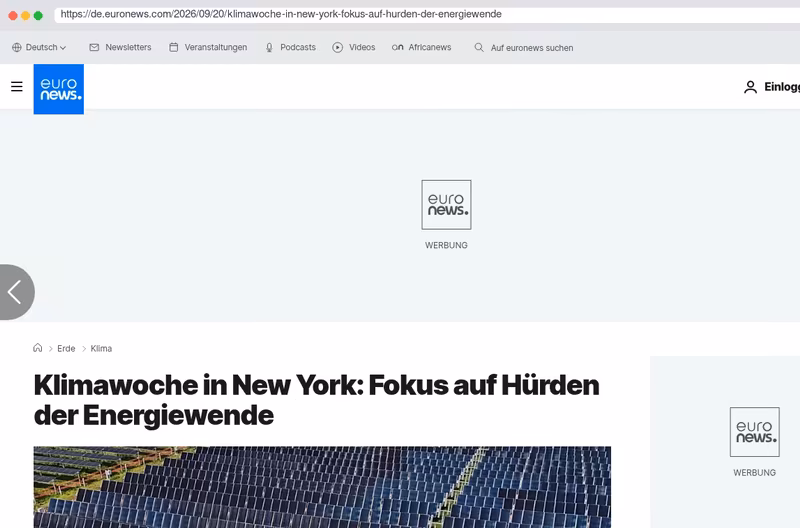Go to the Klima breadcrumb

click(101, 348)
